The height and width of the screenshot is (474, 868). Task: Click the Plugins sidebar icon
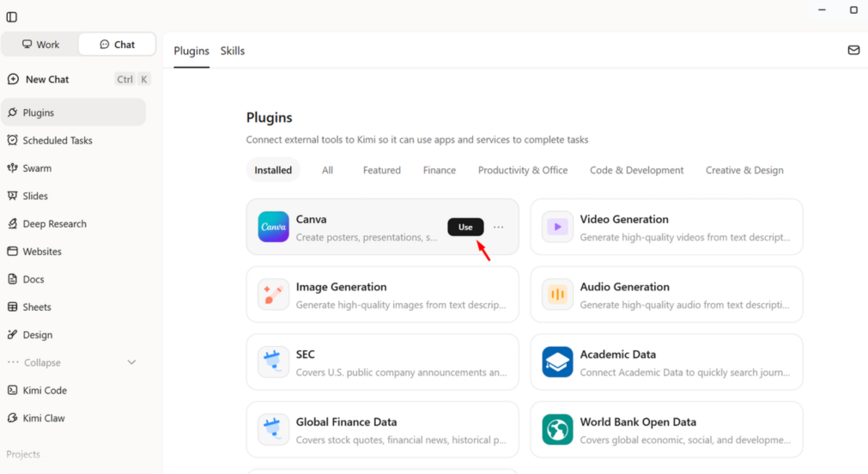(x=12, y=112)
